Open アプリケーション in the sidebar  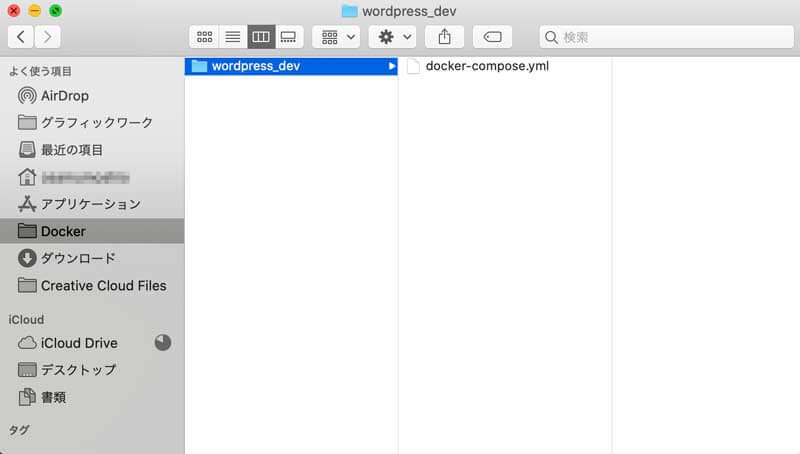pos(90,204)
